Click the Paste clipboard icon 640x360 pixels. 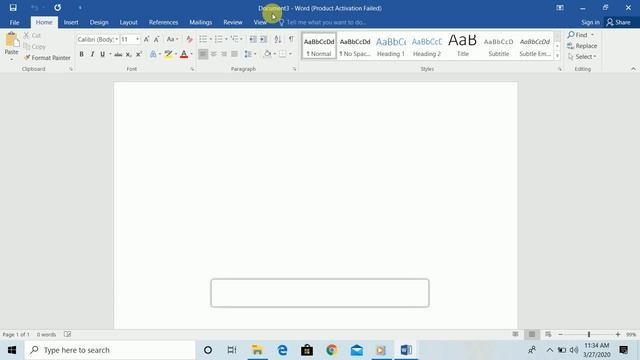(11, 40)
